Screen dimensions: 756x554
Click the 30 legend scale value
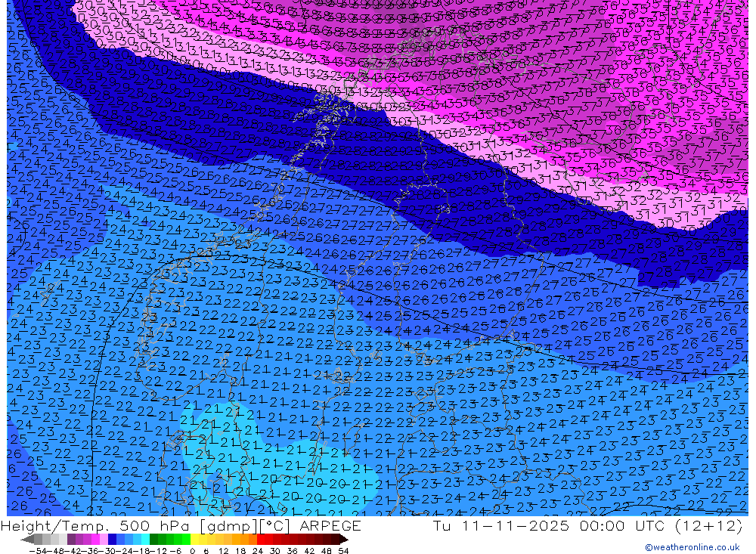274,551
